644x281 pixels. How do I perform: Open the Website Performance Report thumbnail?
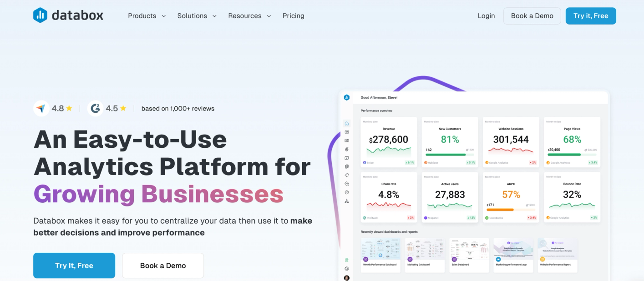[x=557, y=256]
